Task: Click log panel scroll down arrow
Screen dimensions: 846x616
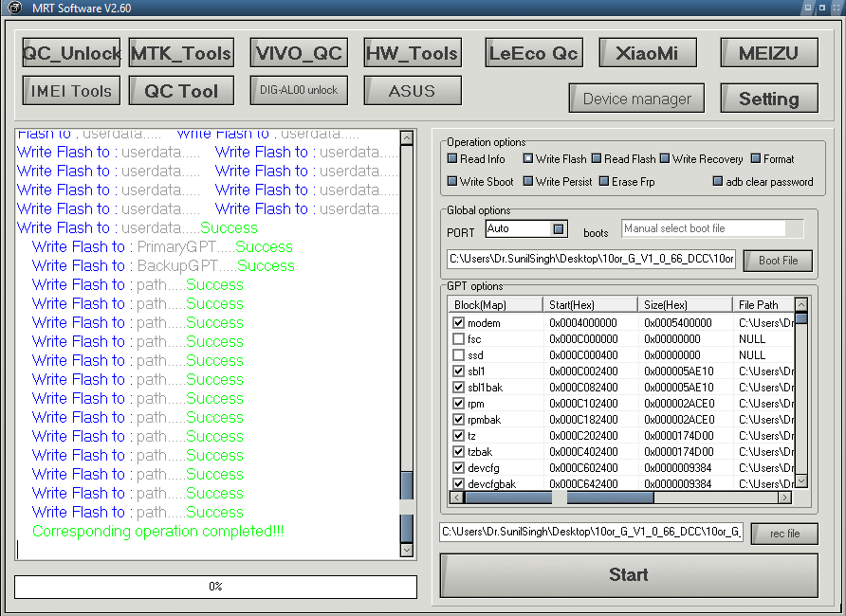Action: point(407,550)
